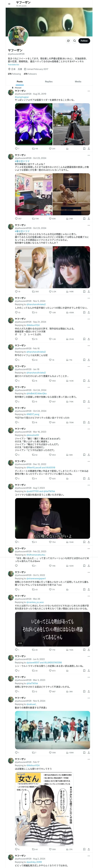Screen dimensions: 98x868
Task: Like the Feb 16 reply post
Action: pos(50,360)
